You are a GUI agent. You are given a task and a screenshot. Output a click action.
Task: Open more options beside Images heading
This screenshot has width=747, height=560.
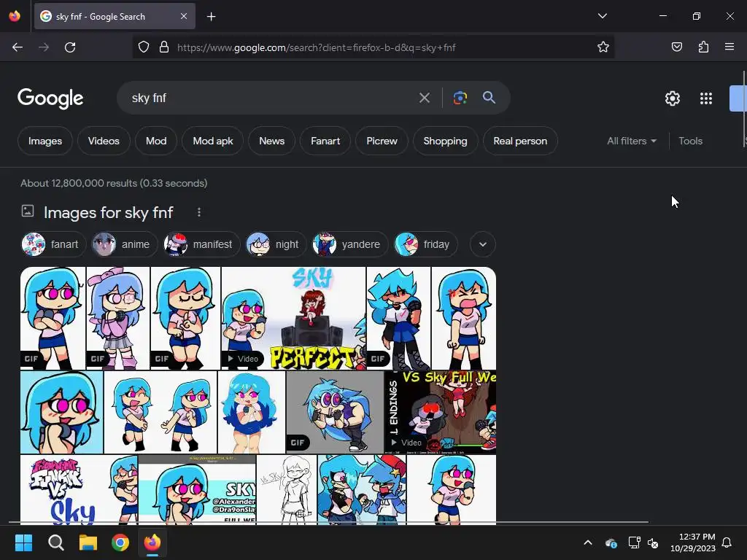click(x=199, y=212)
